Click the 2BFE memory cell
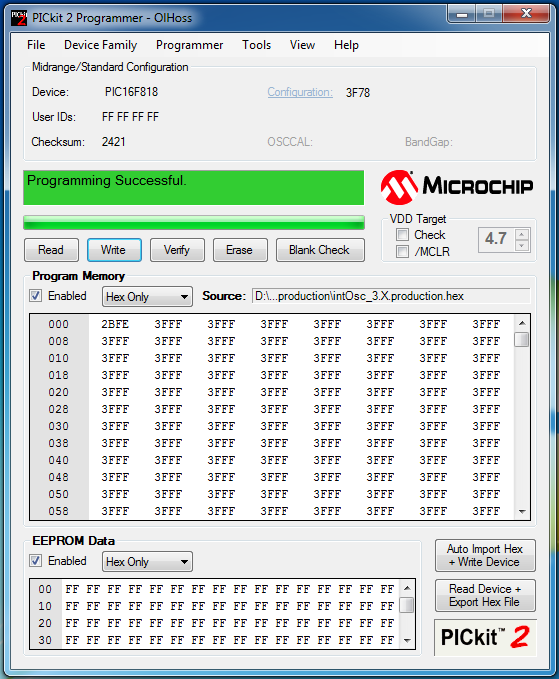The image size is (559, 679). 115,324
